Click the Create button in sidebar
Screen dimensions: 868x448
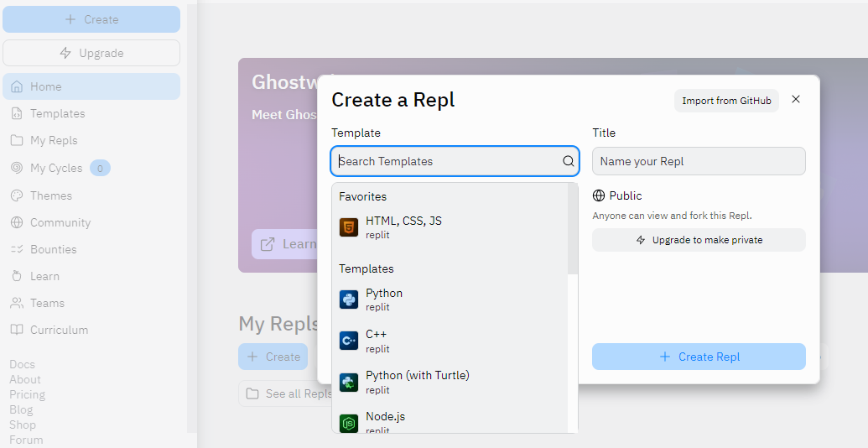pos(91,19)
